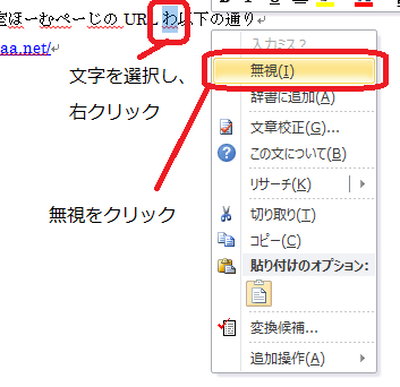This screenshot has height=387, width=400.
Task: Click the word 下の通り in the document line
Action: [225, 19]
